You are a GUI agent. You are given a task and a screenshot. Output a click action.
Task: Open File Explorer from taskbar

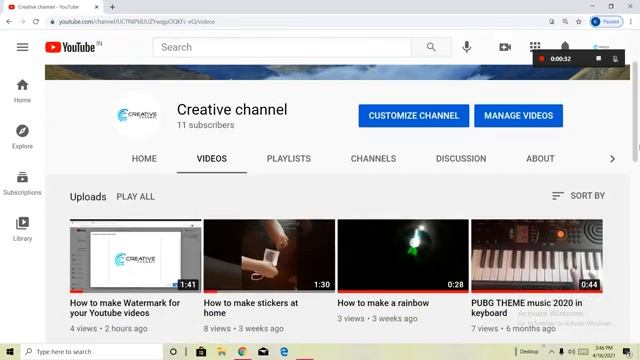(x=222, y=351)
